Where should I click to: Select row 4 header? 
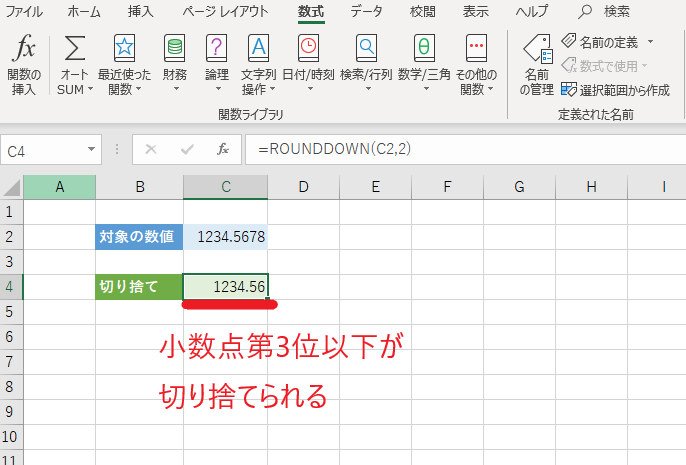[x=11, y=287]
